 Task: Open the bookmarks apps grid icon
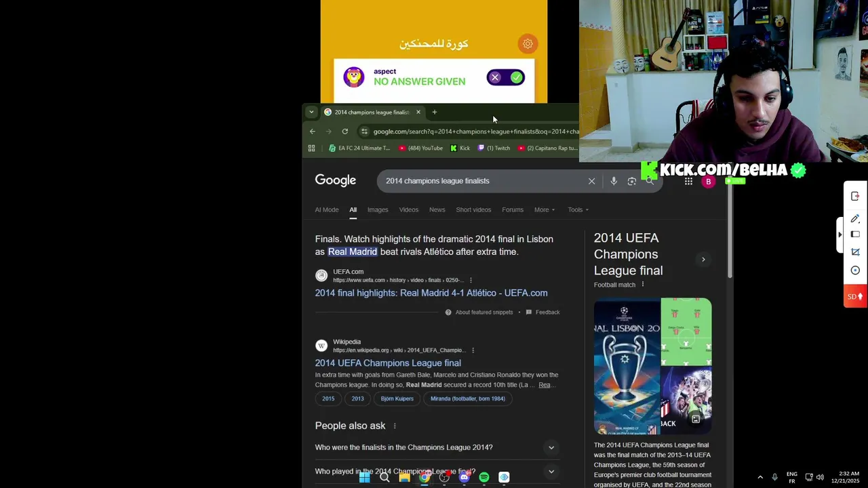click(312, 148)
